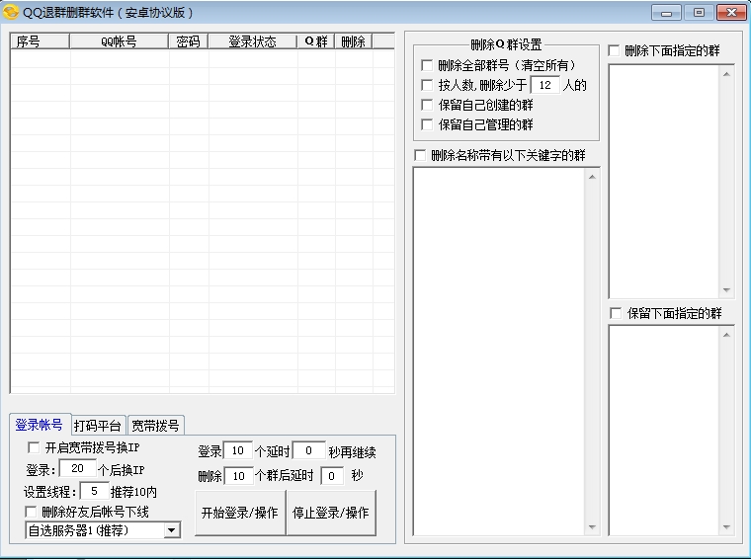Click member count field showing 12

click(x=545, y=85)
